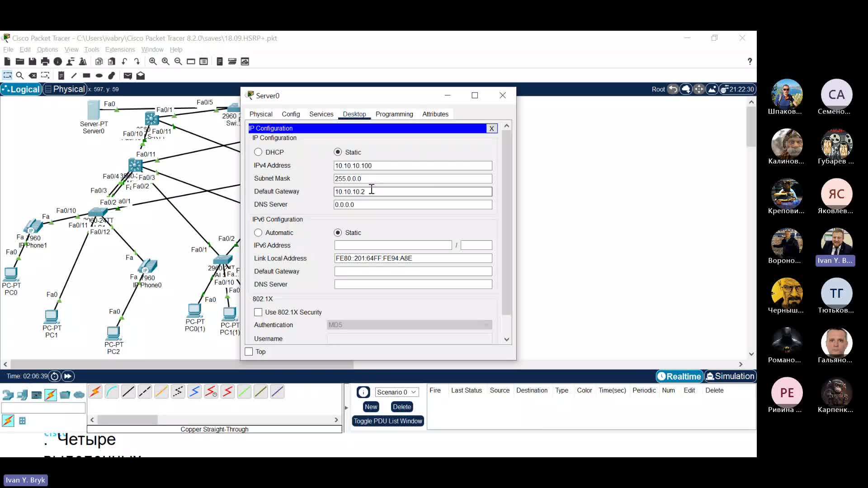
Task: Click the Delete scenario button
Action: pos(402,407)
